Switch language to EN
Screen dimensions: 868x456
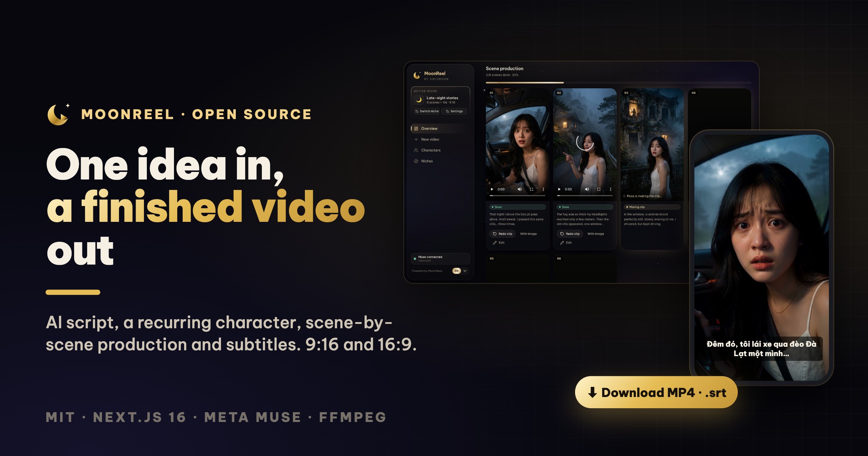tap(456, 271)
